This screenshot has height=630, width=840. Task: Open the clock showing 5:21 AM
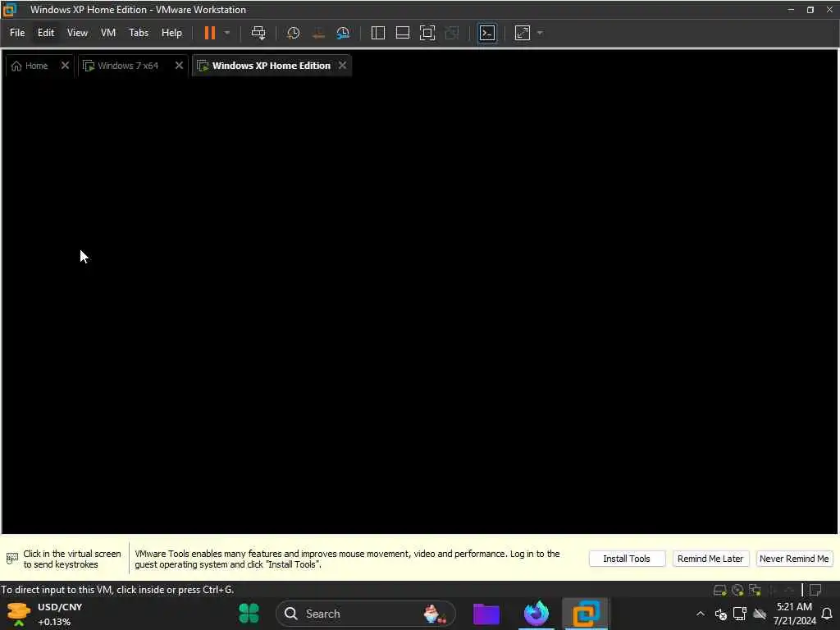(794, 614)
